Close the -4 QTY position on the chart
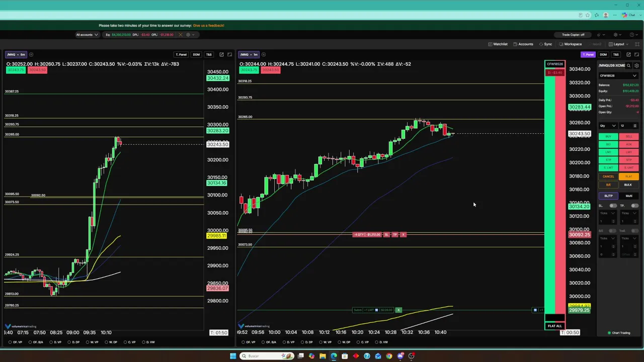The width and height of the screenshot is (644, 362). (403, 235)
